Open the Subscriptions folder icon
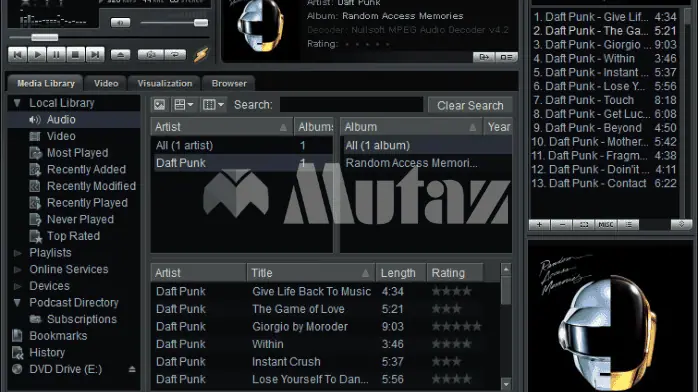Screen dimensions: 698x392 point(35,319)
